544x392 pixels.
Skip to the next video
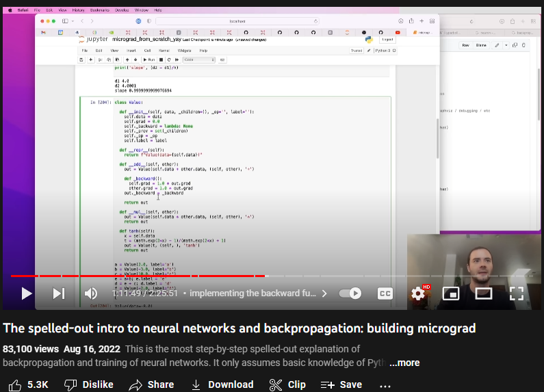click(59, 293)
